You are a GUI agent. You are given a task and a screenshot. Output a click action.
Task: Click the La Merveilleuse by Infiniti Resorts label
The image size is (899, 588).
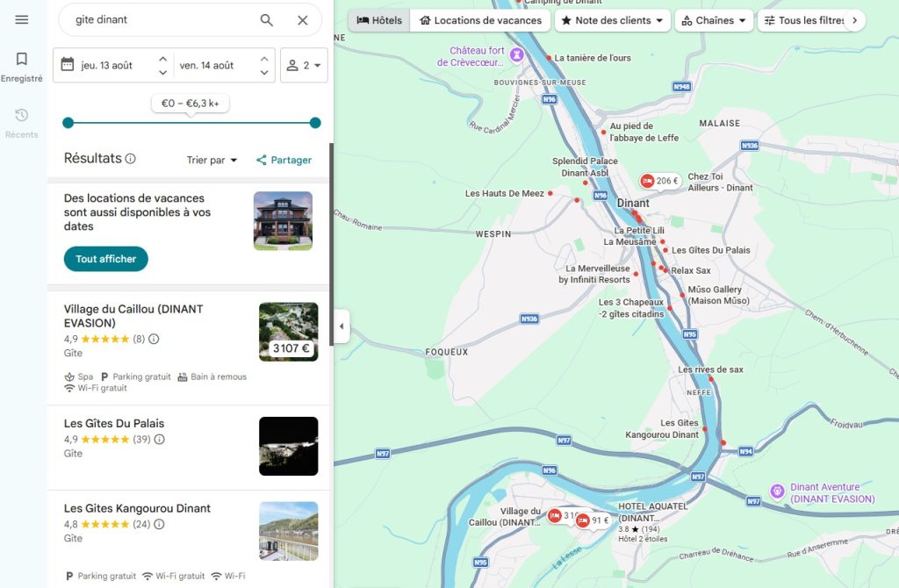594,274
